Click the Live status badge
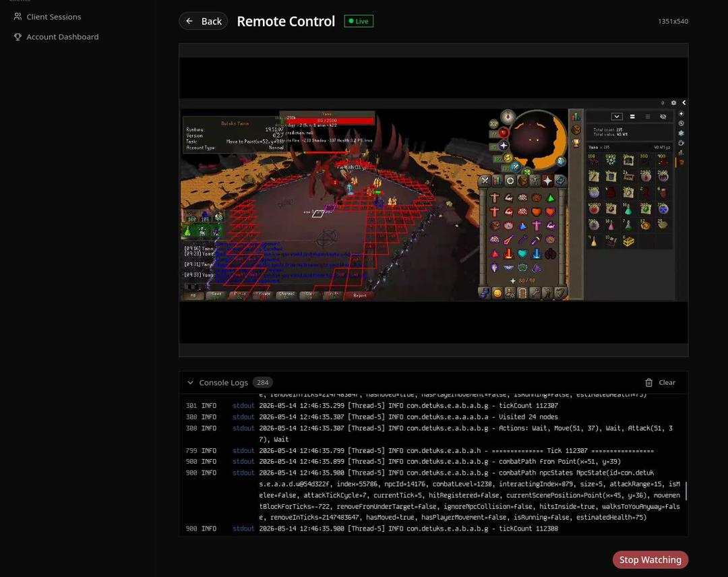The image size is (728, 577). coord(359,21)
